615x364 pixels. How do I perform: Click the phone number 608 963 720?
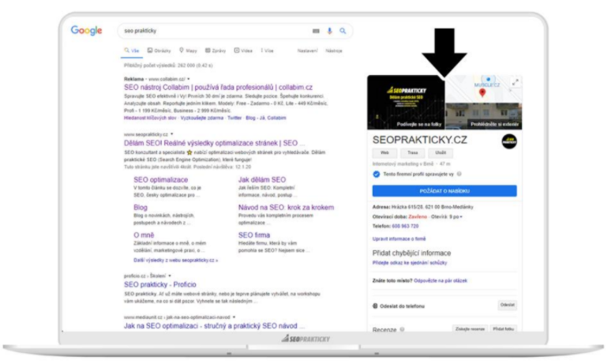[x=405, y=227]
